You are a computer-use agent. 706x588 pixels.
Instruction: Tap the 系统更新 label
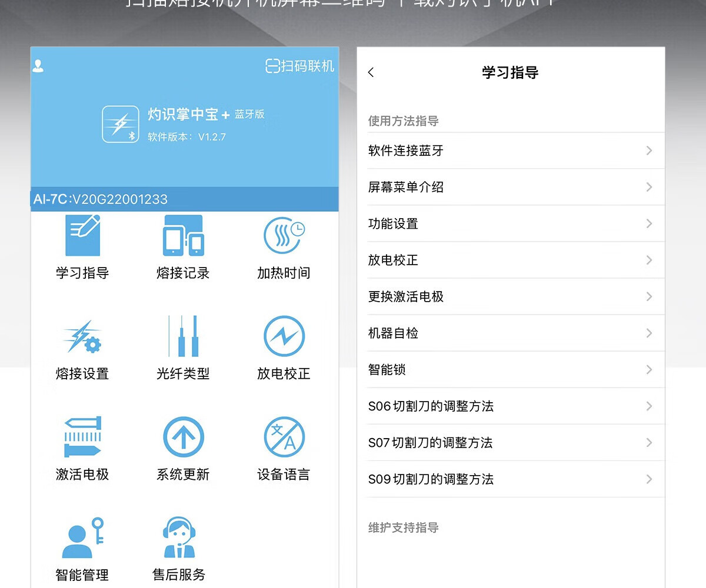tap(183, 475)
